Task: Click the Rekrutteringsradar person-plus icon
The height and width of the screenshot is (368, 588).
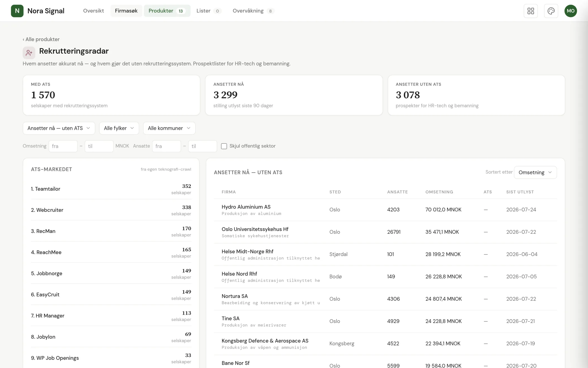Action: pyautogui.click(x=29, y=53)
